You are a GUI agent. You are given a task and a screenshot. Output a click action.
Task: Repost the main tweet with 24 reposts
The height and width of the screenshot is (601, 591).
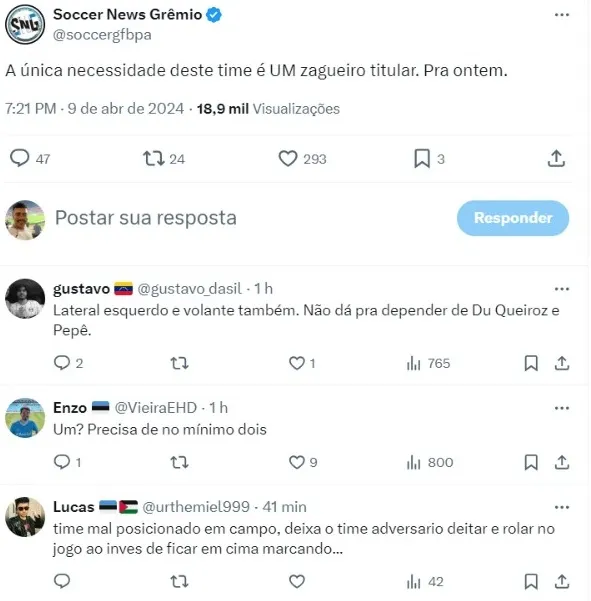pyautogui.click(x=154, y=158)
